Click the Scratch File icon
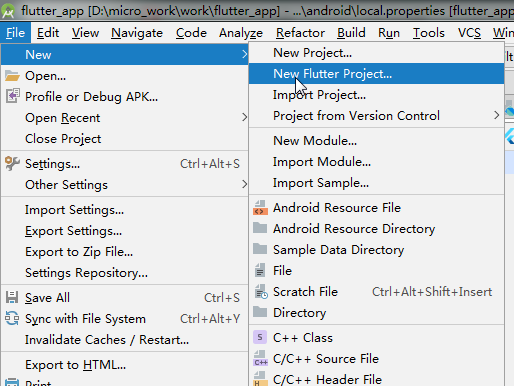514x386 pixels. point(261,292)
